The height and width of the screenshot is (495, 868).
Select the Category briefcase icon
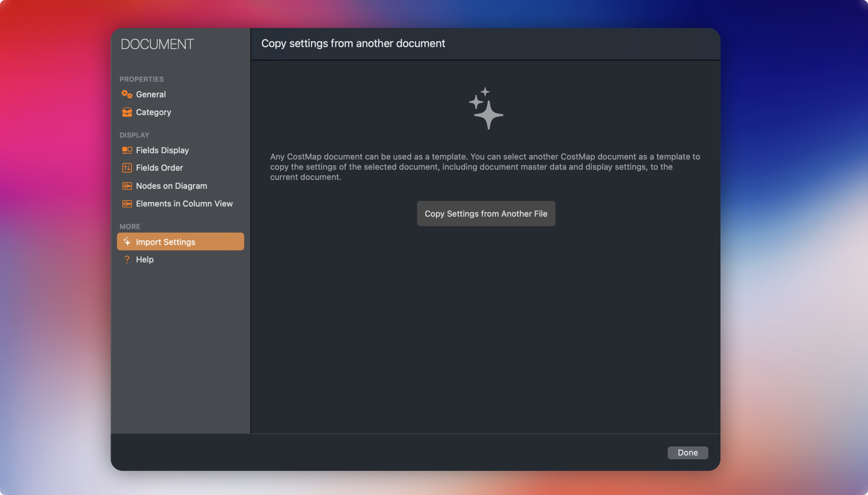(127, 112)
